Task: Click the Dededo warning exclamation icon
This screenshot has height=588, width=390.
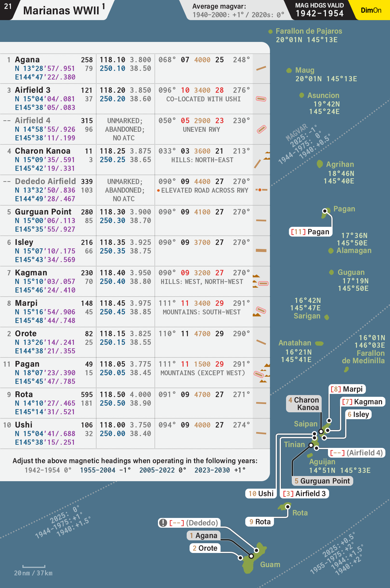Action: 163,523
